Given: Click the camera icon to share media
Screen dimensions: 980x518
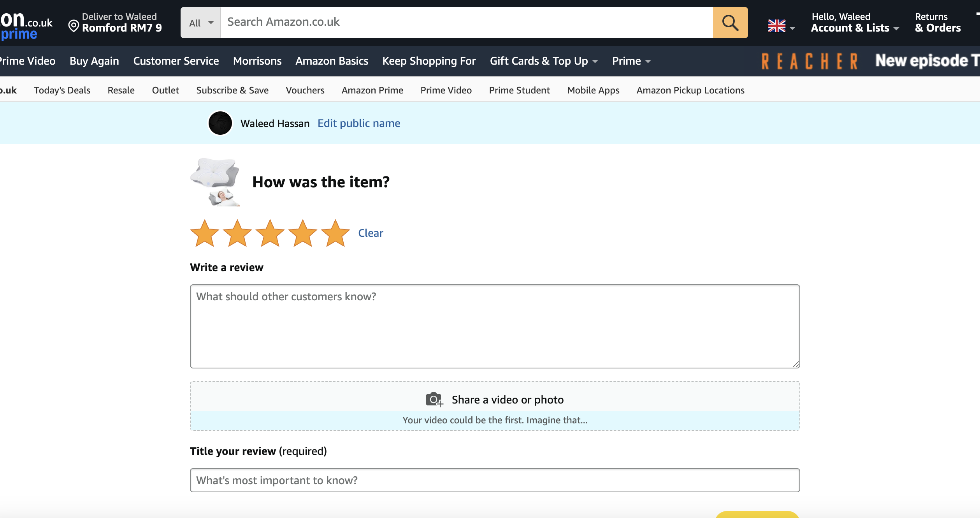Looking at the screenshot, I should tap(434, 400).
